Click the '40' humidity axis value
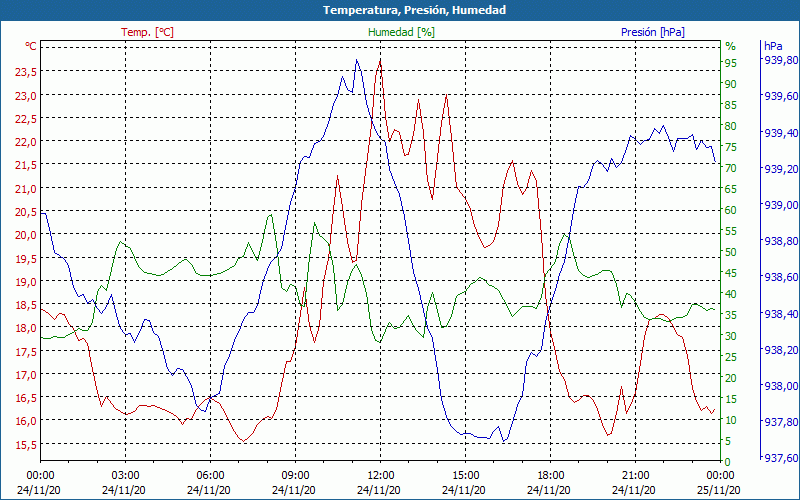800x500 pixels. pos(731,294)
